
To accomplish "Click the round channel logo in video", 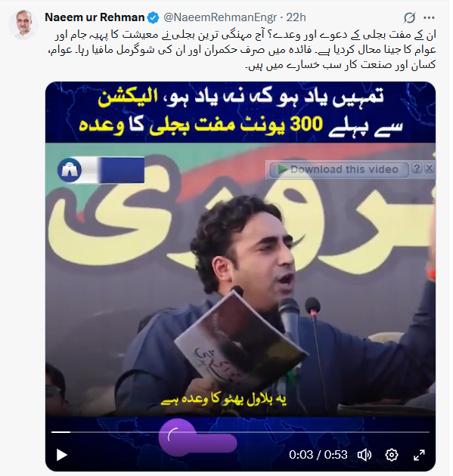I will (x=70, y=170).
